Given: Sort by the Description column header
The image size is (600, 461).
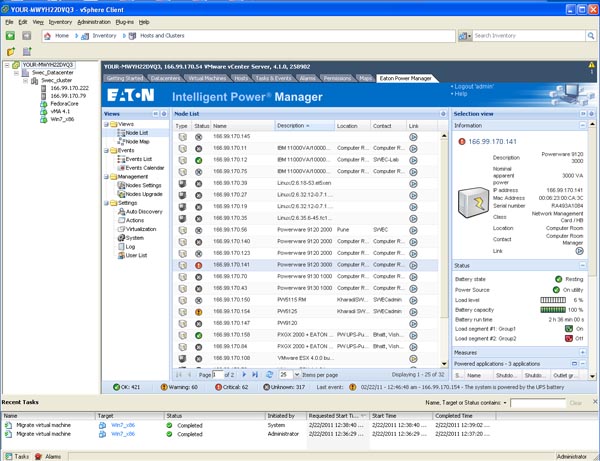Looking at the screenshot, I should pos(304,125).
